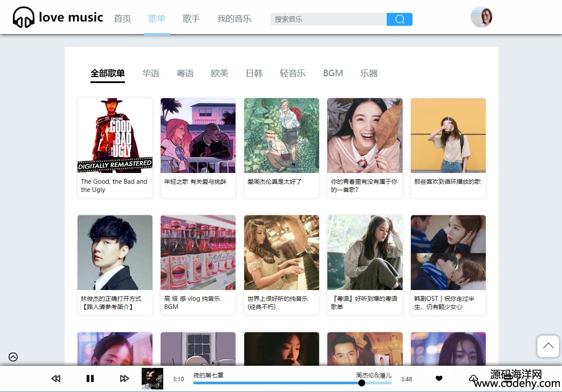Skip to the previous track
The width and height of the screenshot is (562, 392).
point(56,379)
